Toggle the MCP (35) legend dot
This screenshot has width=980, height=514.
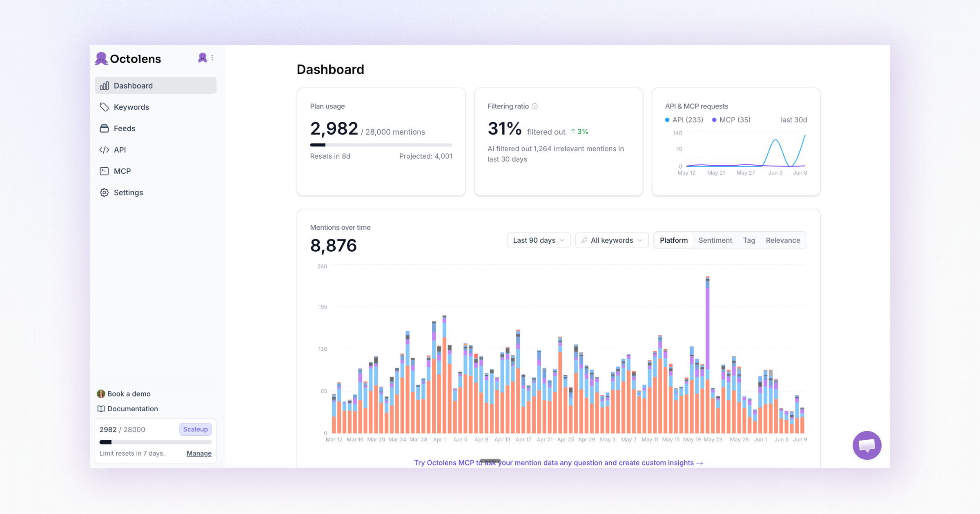point(714,120)
